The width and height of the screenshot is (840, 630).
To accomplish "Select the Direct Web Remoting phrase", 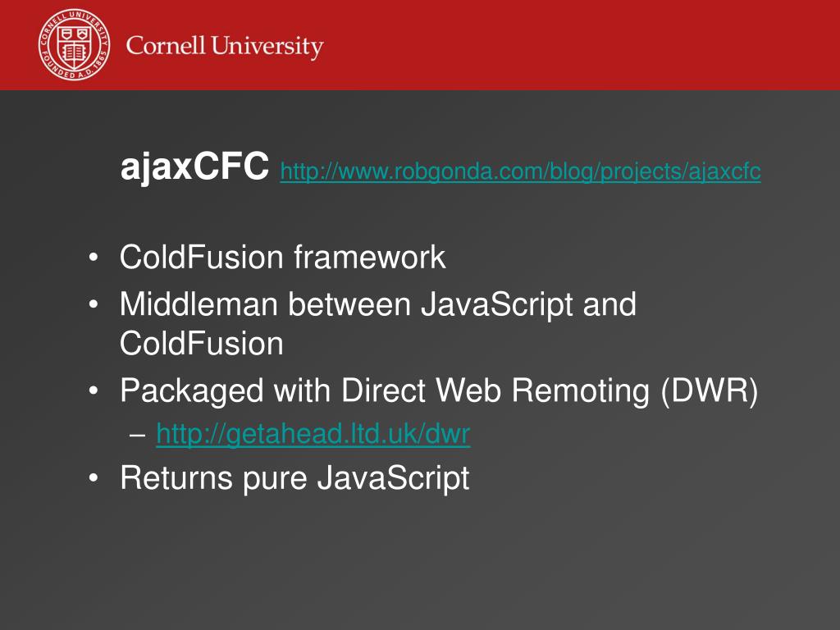I will click(495, 391).
